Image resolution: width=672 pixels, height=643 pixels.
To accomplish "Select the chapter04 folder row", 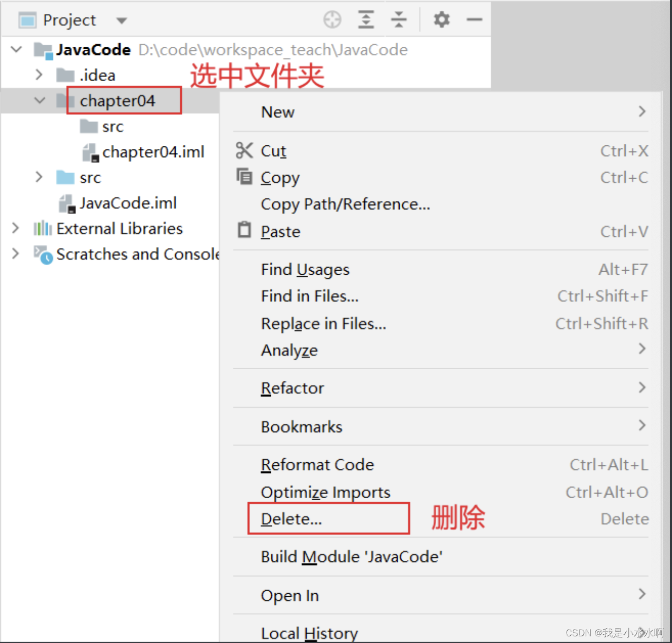I will click(110, 101).
